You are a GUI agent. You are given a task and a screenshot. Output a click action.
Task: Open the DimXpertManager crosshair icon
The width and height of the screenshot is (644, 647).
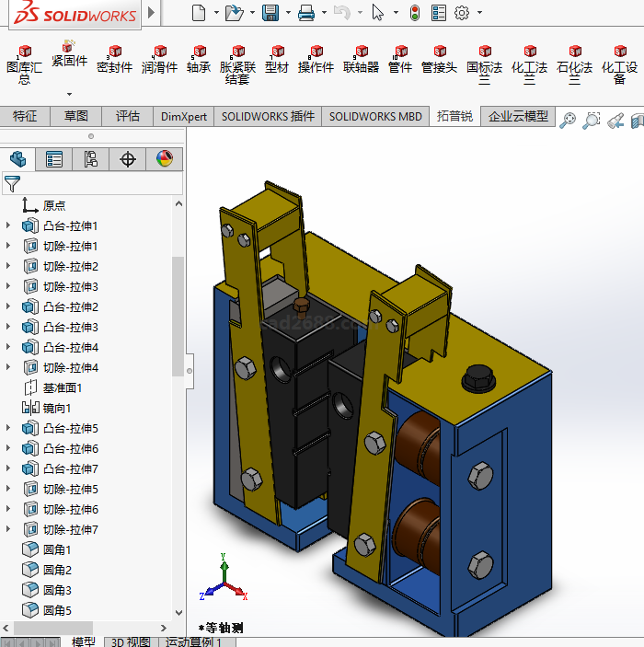pos(128,159)
